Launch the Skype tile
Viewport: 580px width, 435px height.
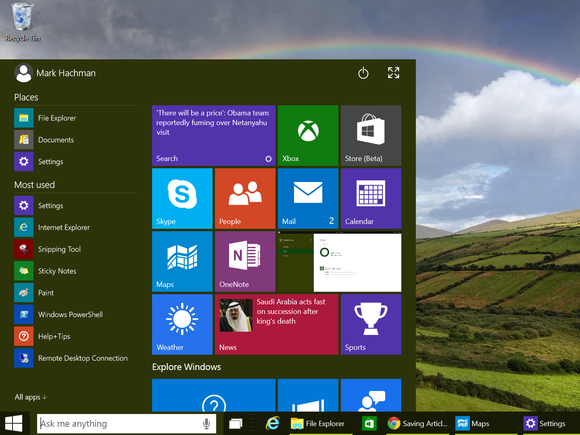(x=182, y=199)
